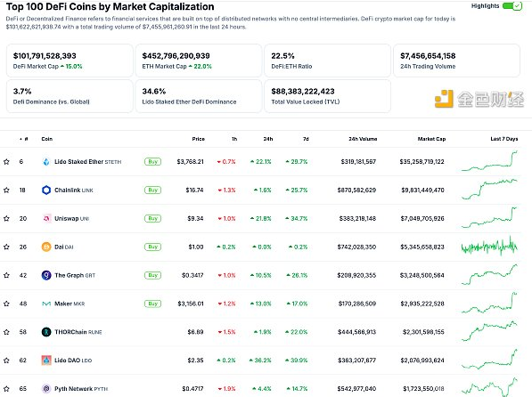Sort table by Coin column

tap(47, 139)
